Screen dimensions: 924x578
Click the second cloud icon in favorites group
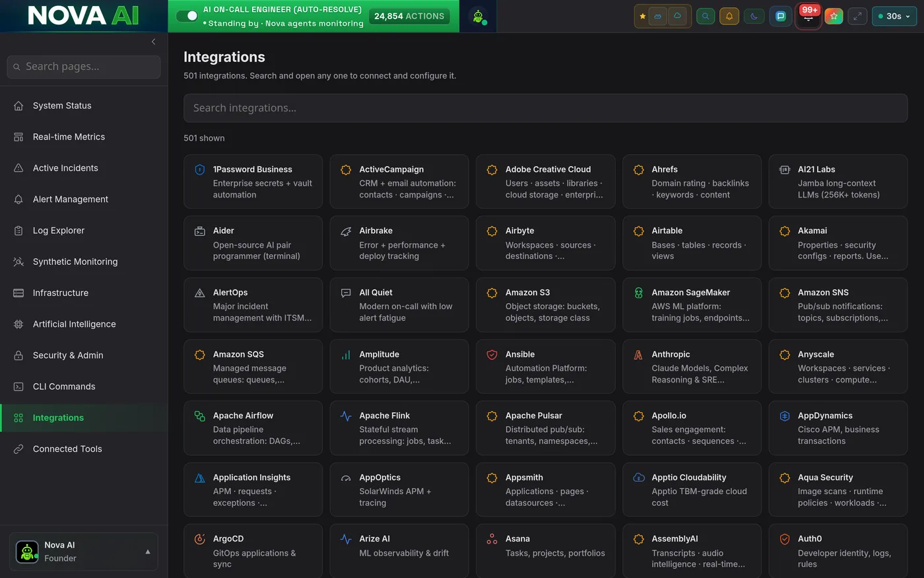(x=677, y=17)
